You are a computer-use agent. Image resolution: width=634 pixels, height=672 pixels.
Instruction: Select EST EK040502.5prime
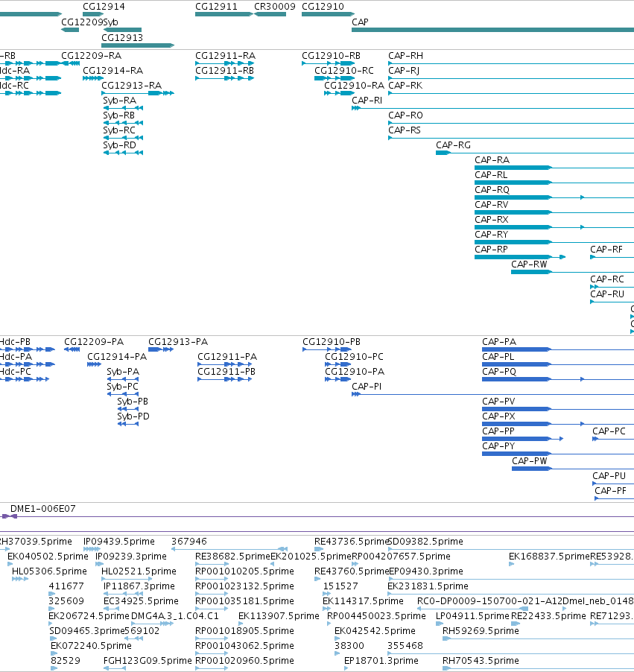[x=48, y=557]
